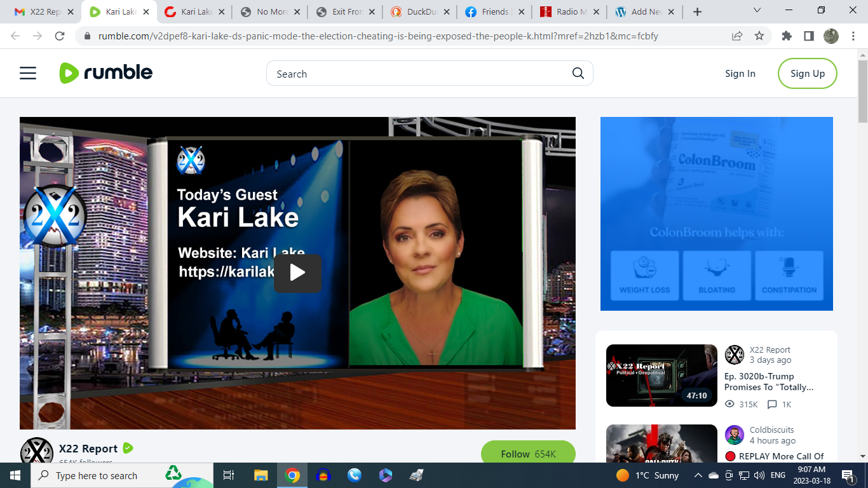Click the Sign Up button
This screenshot has height=488, width=868.
point(807,74)
